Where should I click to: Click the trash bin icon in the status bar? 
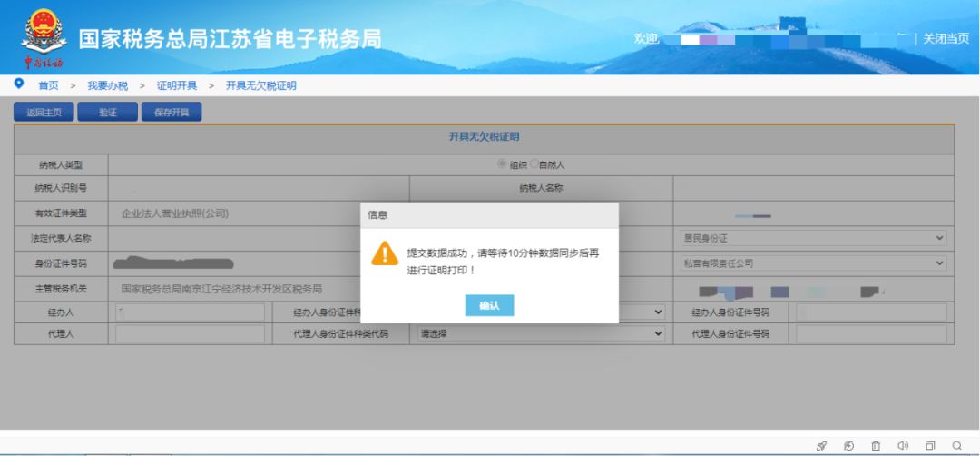tap(876, 446)
